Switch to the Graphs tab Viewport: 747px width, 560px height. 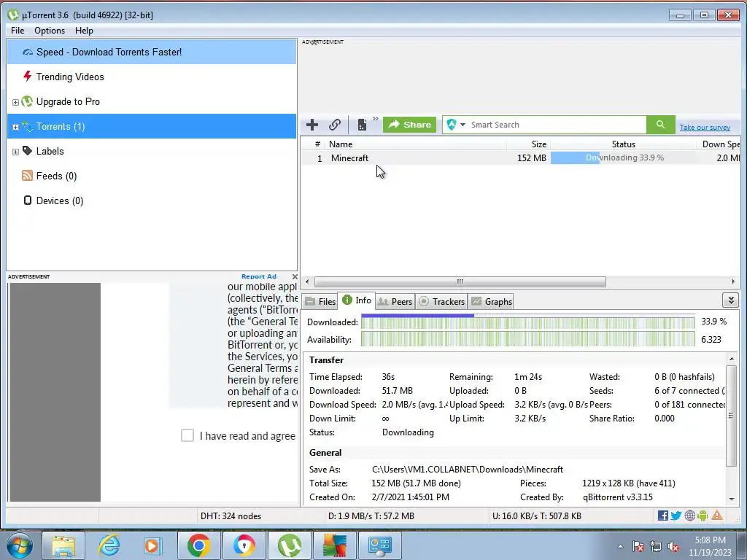(492, 301)
